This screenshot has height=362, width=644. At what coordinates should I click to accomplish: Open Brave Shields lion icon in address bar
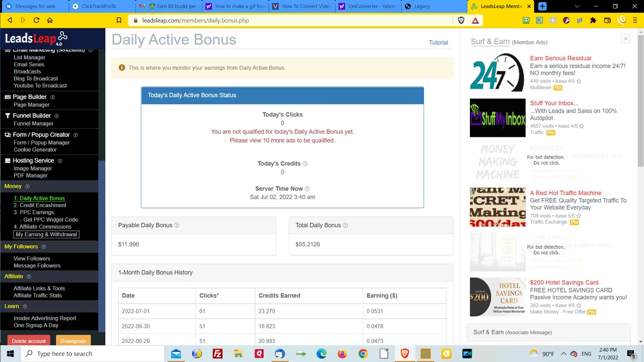(x=461, y=20)
